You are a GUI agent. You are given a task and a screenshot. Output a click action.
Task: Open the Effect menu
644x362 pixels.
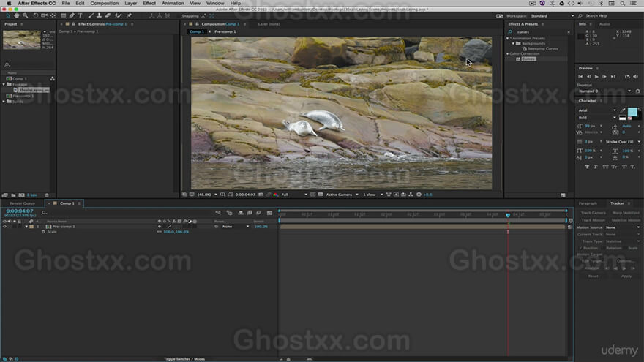[x=149, y=3]
